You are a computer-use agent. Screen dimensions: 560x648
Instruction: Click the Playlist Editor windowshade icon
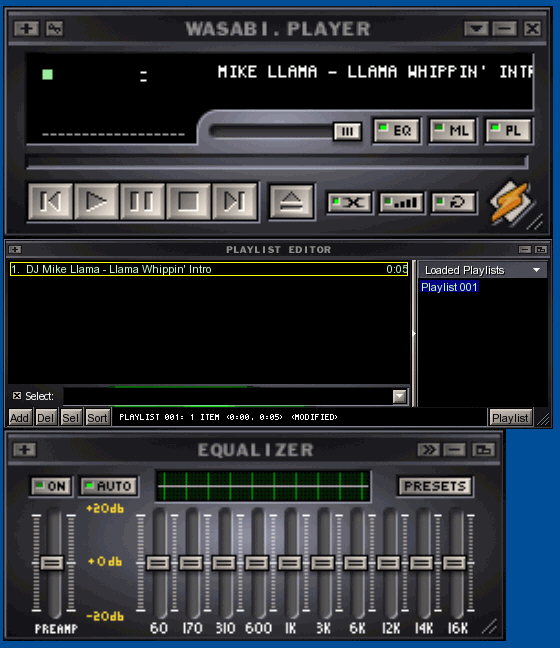pos(541,249)
